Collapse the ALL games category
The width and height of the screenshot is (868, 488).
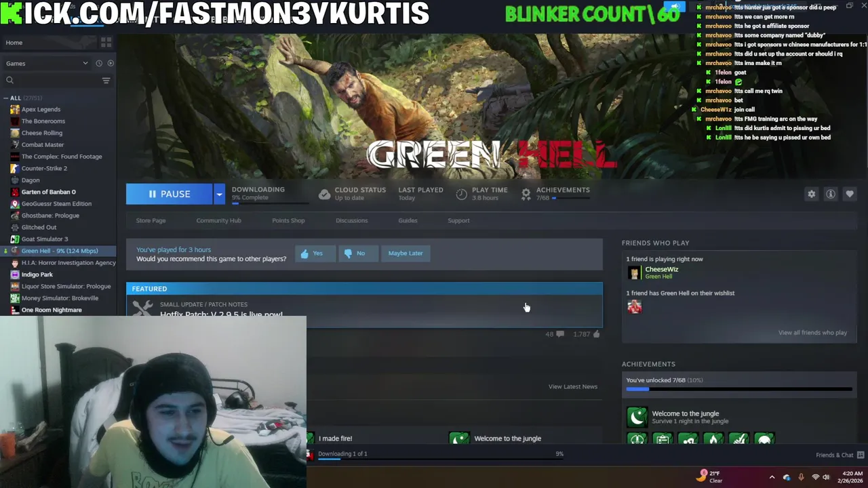[x=5, y=98]
